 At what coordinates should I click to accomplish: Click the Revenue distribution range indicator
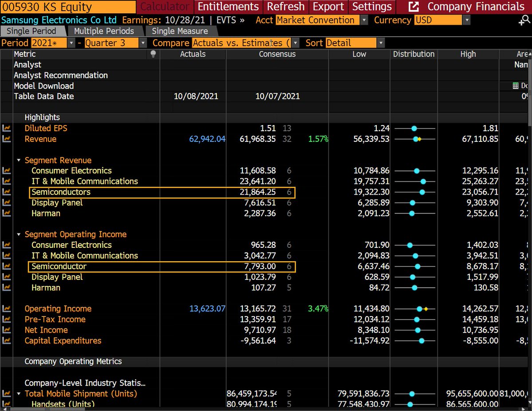(415, 139)
